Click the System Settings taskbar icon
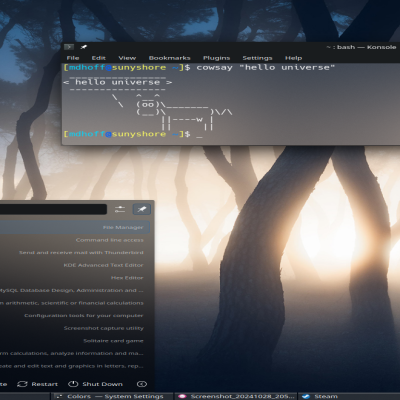This screenshot has width=400, height=400. 59,396
